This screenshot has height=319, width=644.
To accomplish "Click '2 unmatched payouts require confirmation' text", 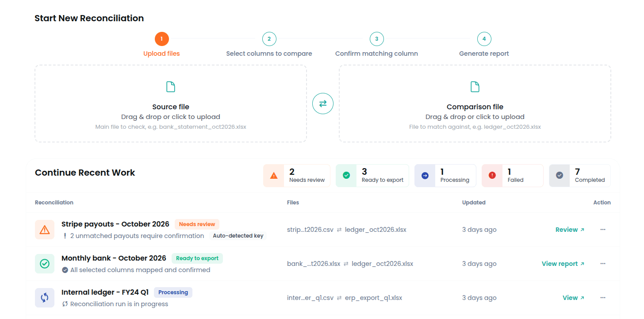I will point(137,236).
